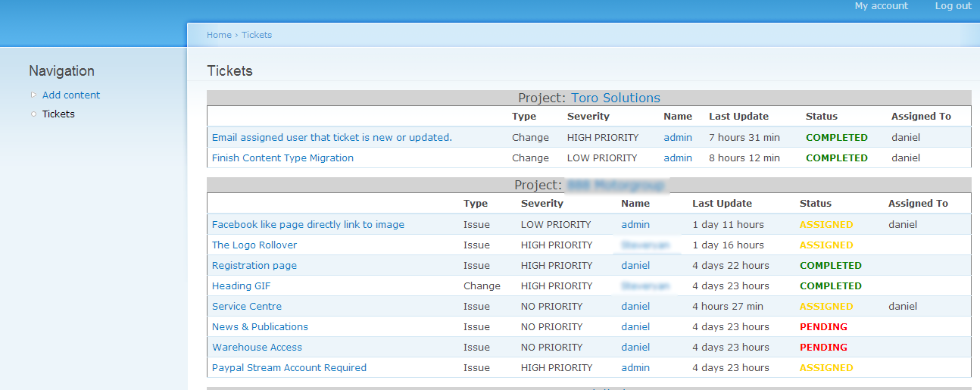Viewport: 980px width, 390px height.
Task: Open the Toro Solutions project link
Action: [x=615, y=98]
